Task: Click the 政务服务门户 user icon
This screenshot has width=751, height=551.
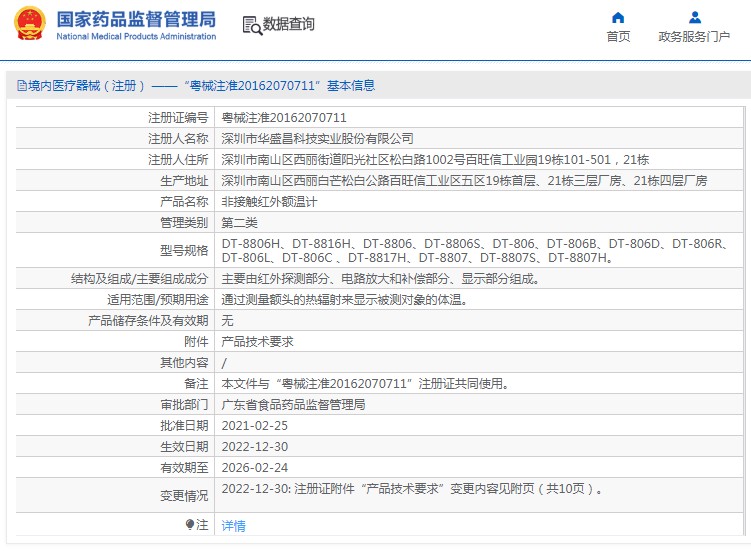Action: [x=694, y=18]
